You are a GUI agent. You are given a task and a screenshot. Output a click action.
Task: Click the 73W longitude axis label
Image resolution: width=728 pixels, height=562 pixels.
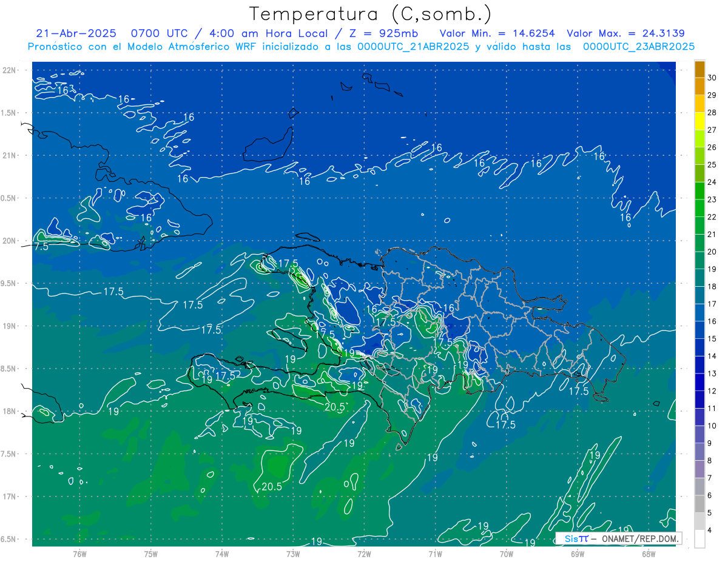click(293, 554)
